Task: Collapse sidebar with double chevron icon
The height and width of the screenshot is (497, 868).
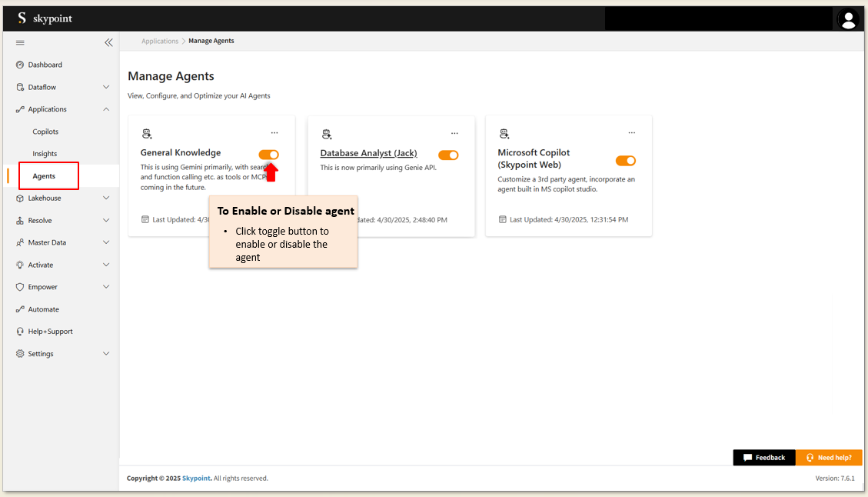Action: [x=108, y=42]
